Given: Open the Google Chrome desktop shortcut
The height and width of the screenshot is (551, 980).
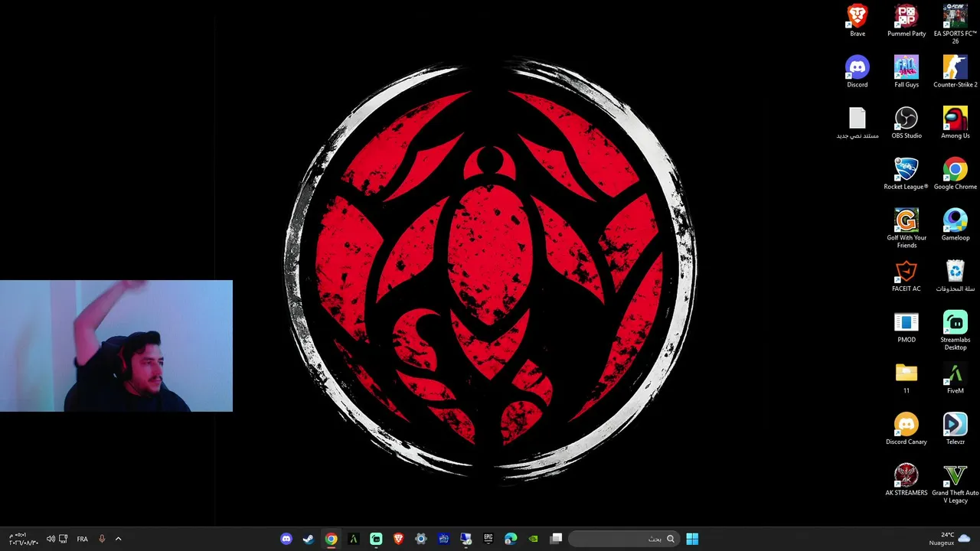Looking at the screenshot, I should 955,174.
